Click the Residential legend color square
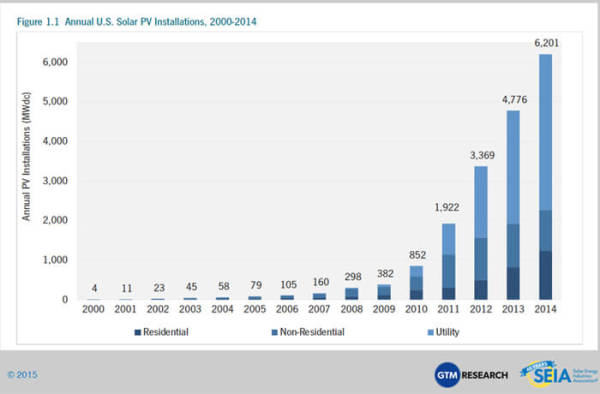The image size is (600, 394). click(x=138, y=332)
